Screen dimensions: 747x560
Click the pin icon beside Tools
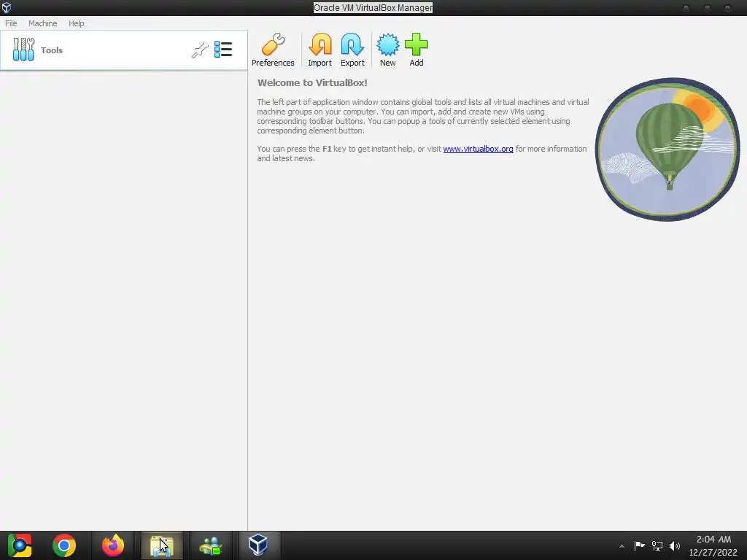coord(200,50)
